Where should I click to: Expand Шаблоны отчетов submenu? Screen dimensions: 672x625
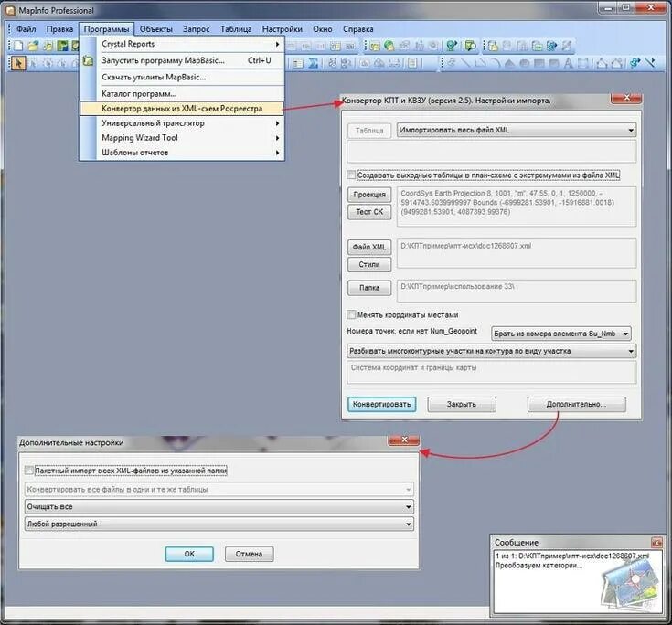(x=182, y=152)
